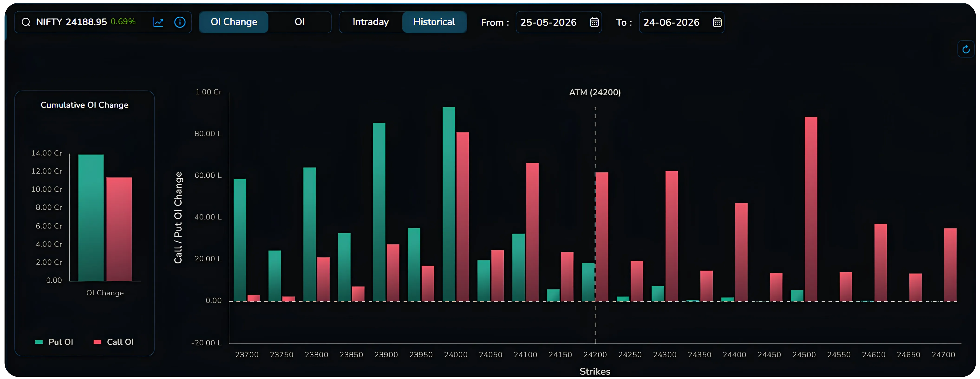Open the chart icon next to NIFTY price

pos(158,22)
